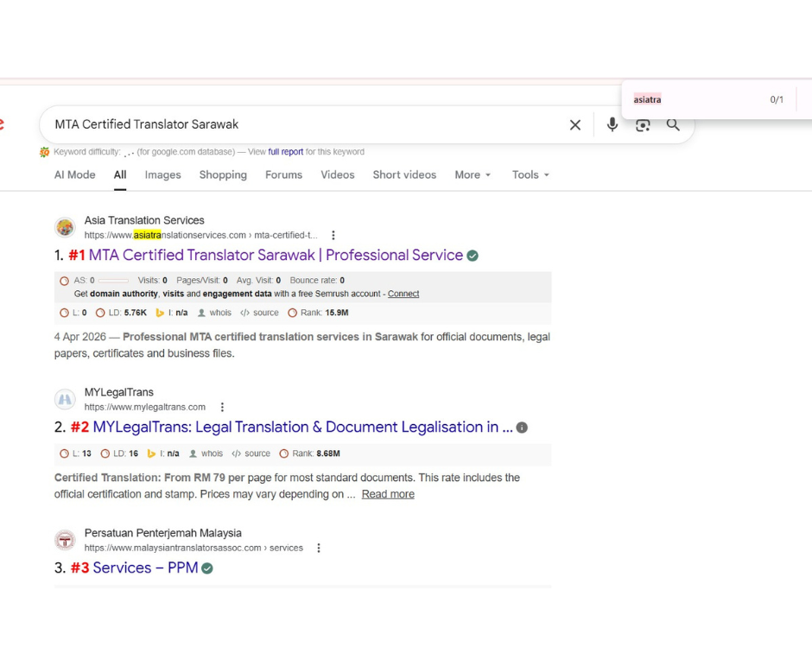Viewport: 812px width, 666px height.
Task: Open three-dot menu for Asia Translation Services result
Action: click(333, 235)
